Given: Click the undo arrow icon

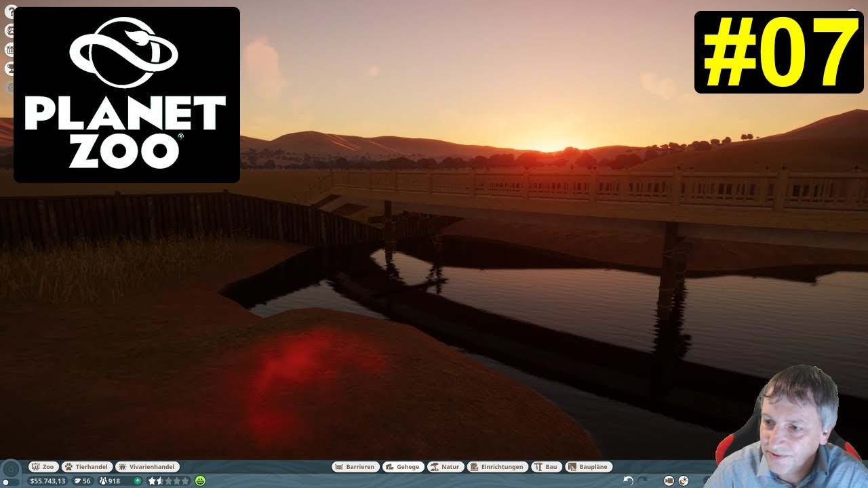Looking at the screenshot, I should [629, 481].
